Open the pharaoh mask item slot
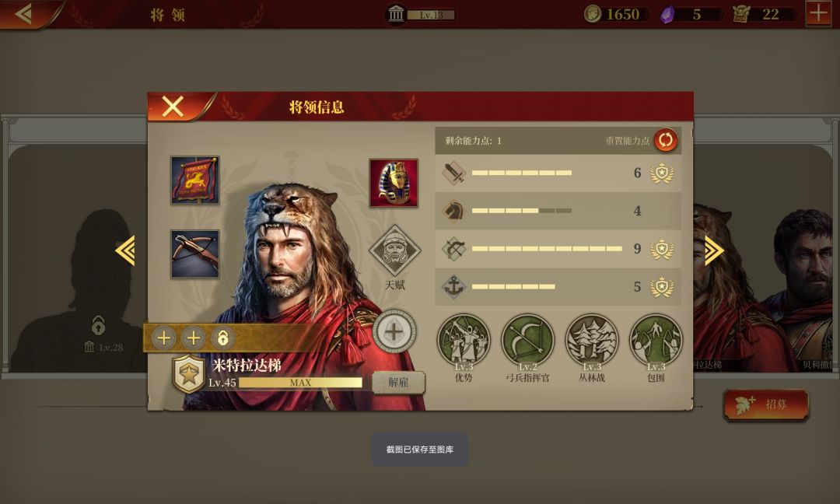Screen dimensions: 840x504 394,183
